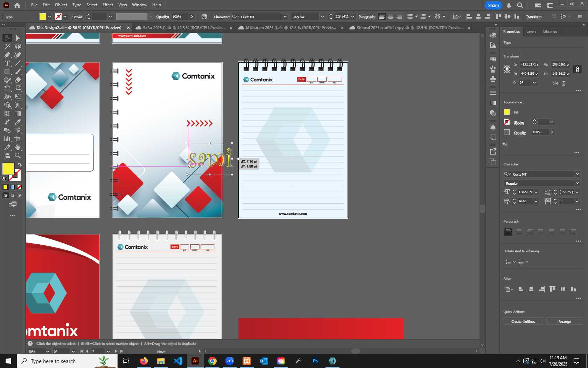Set paragraph align center in Properties
588x368 pixels.
tap(519, 232)
